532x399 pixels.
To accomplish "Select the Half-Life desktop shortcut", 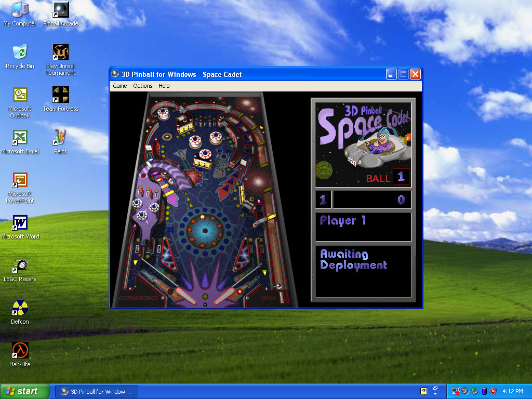I will pyautogui.click(x=20, y=355).
